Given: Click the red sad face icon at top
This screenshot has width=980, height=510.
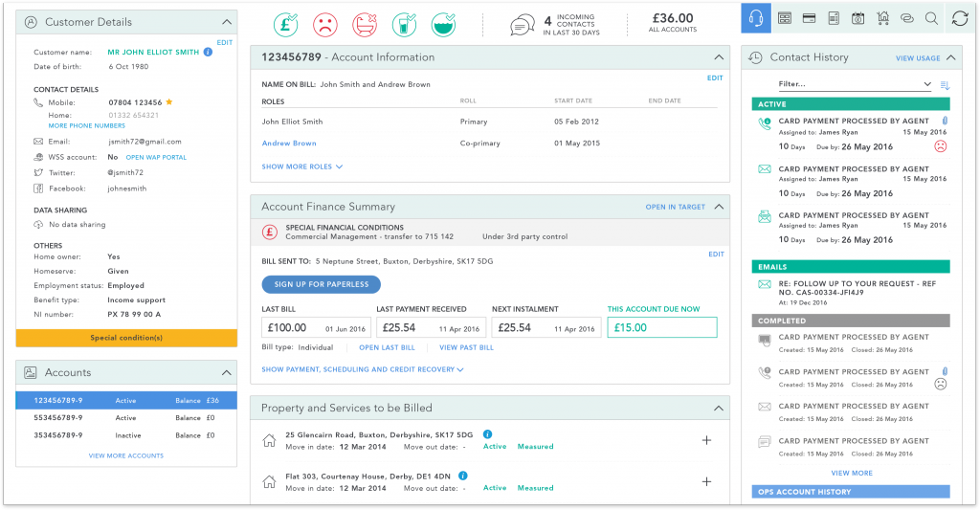Looking at the screenshot, I should [x=325, y=25].
